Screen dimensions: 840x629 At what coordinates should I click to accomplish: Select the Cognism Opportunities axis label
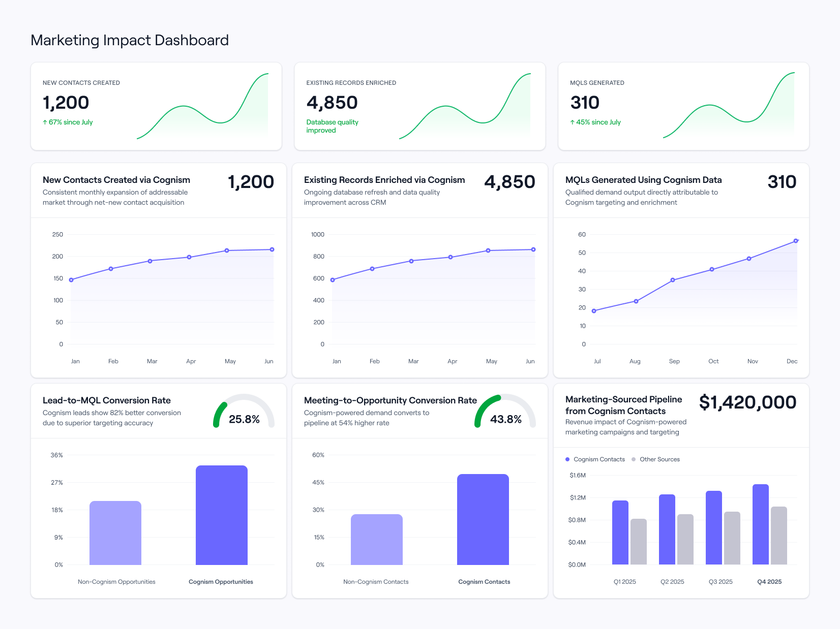point(221,582)
